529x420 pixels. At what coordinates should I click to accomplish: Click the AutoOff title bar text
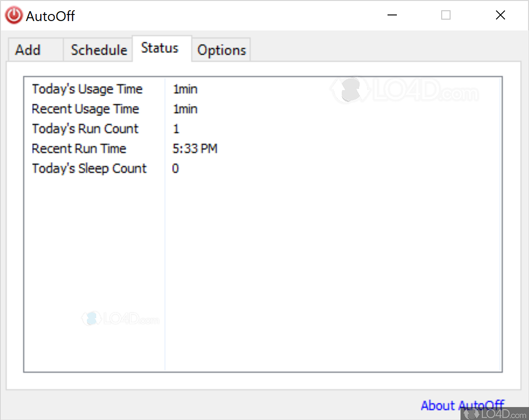50,16
